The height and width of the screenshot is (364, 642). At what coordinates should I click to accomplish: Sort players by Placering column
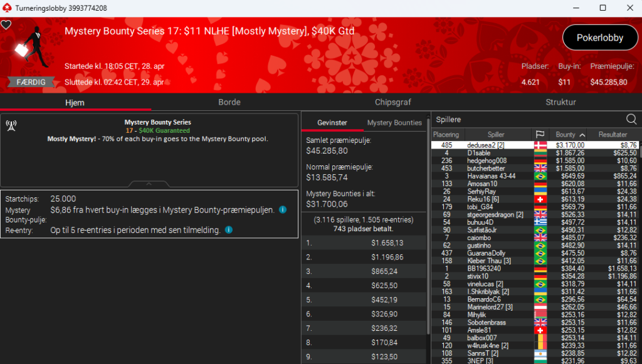pos(446,135)
